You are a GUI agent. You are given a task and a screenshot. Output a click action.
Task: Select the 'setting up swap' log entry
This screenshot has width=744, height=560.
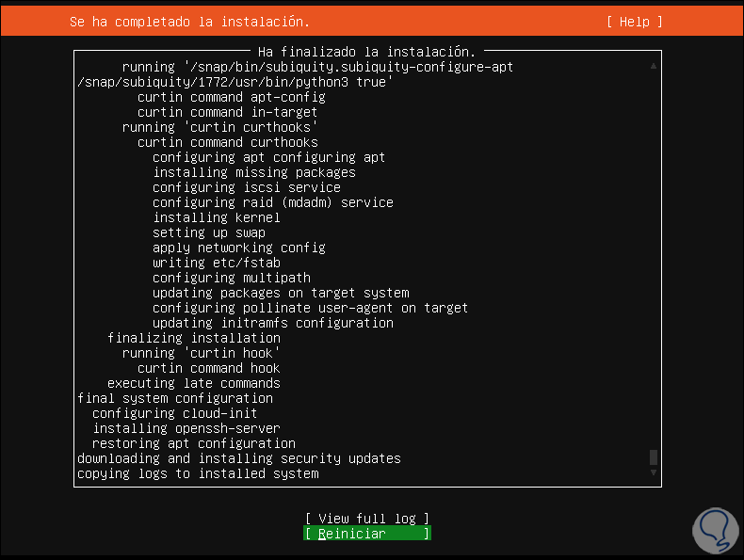coord(209,232)
